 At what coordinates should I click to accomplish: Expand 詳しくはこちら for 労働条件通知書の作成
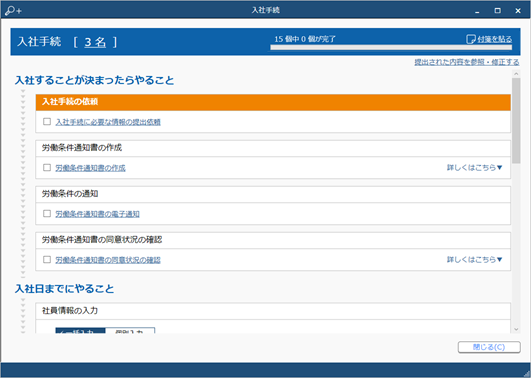click(474, 168)
